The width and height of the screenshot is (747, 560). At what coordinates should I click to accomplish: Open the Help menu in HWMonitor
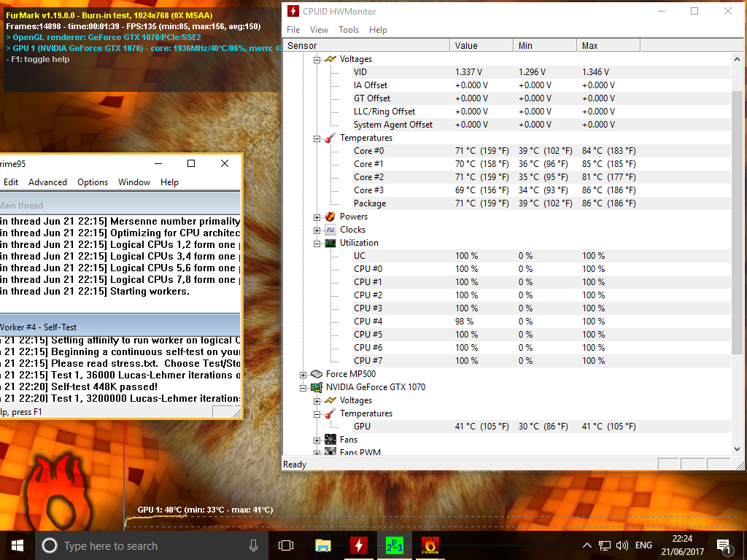(x=379, y=29)
